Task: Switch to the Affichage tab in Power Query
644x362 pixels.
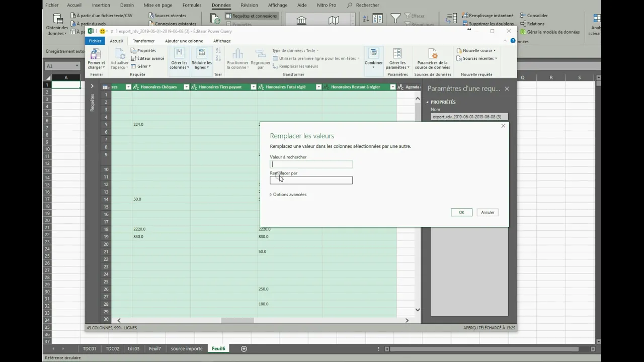Action: pyautogui.click(x=222, y=41)
